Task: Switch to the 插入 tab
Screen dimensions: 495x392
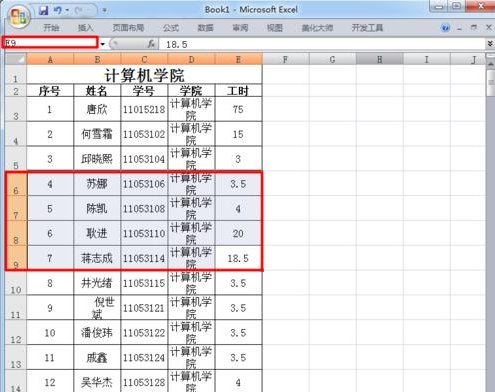Action: click(x=85, y=28)
